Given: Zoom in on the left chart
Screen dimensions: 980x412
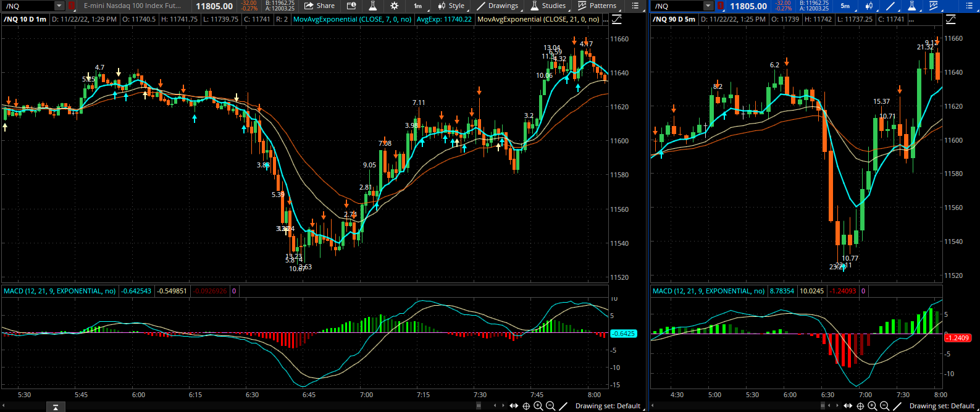Looking at the screenshot, I should [x=538, y=406].
